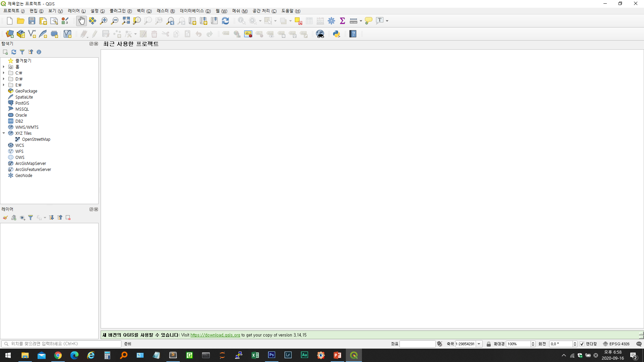Viewport: 644px width, 362px height.
Task: Open the Python console
Action: click(x=336, y=34)
